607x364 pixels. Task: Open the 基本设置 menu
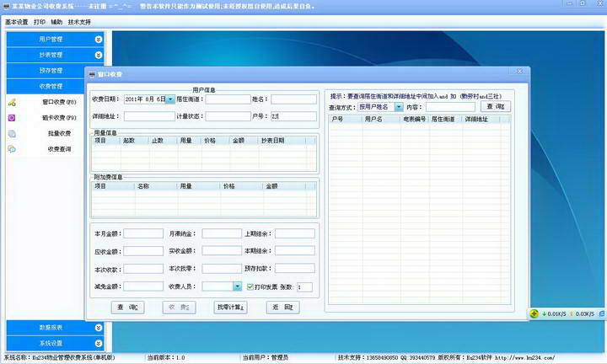coord(17,22)
